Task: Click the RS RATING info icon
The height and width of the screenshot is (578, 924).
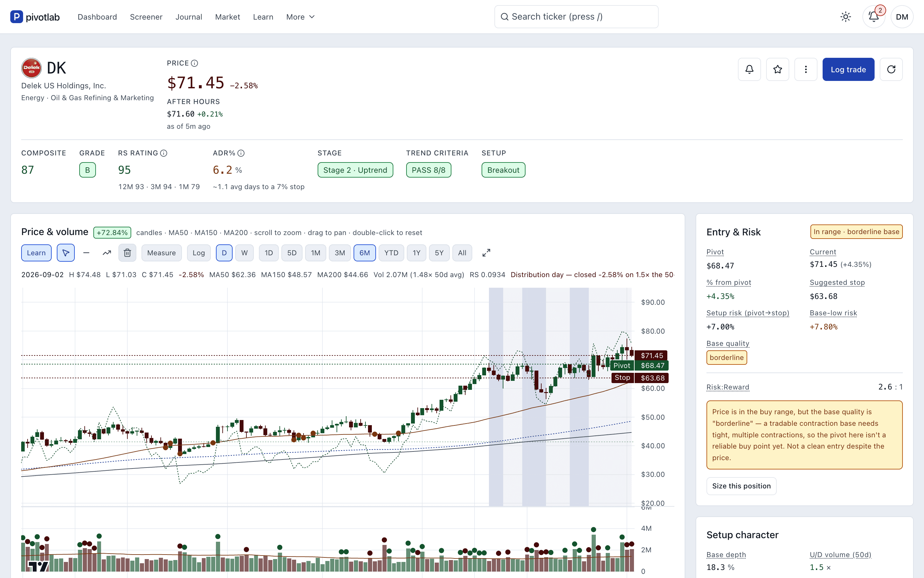Action: click(164, 153)
